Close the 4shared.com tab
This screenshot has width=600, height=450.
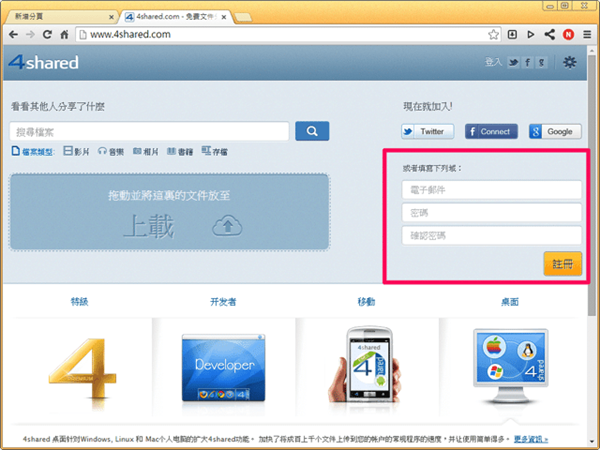[x=224, y=17]
